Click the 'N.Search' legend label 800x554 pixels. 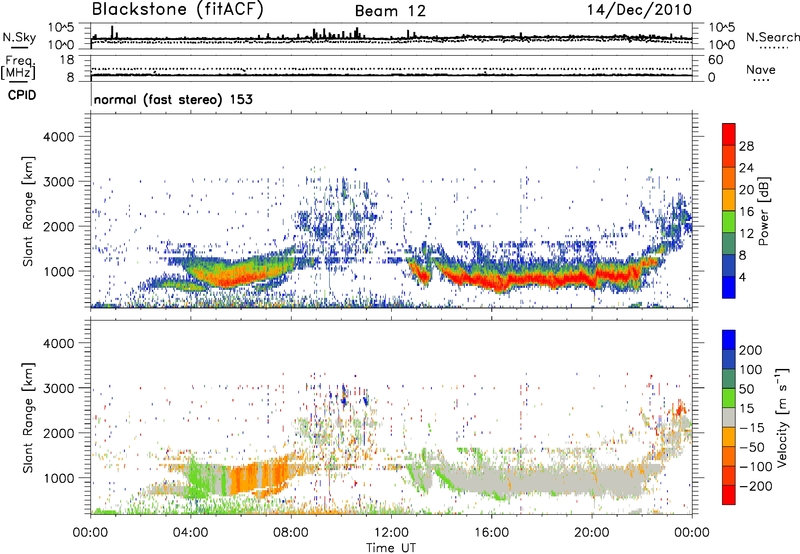click(x=773, y=37)
